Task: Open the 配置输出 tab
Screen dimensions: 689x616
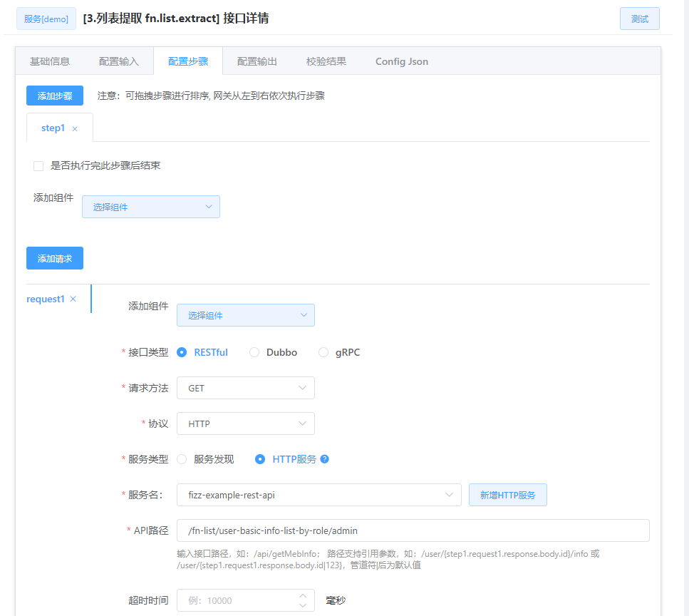Action: [x=257, y=61]
